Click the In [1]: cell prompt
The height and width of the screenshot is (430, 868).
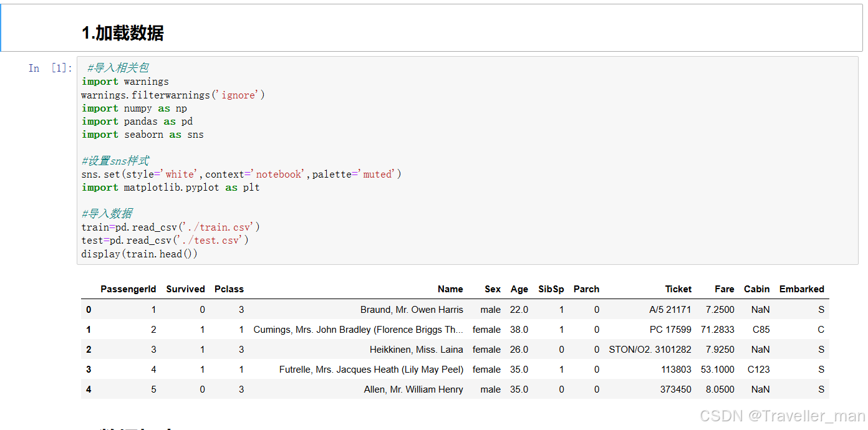point(50,68)
